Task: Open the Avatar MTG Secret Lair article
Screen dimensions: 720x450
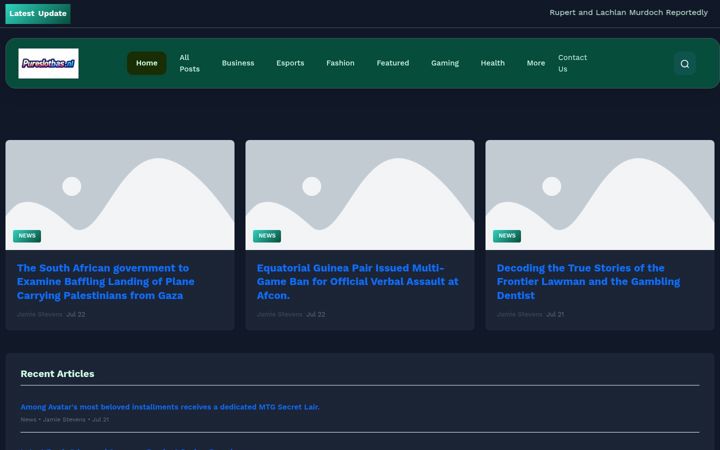Action: point(170,407)
